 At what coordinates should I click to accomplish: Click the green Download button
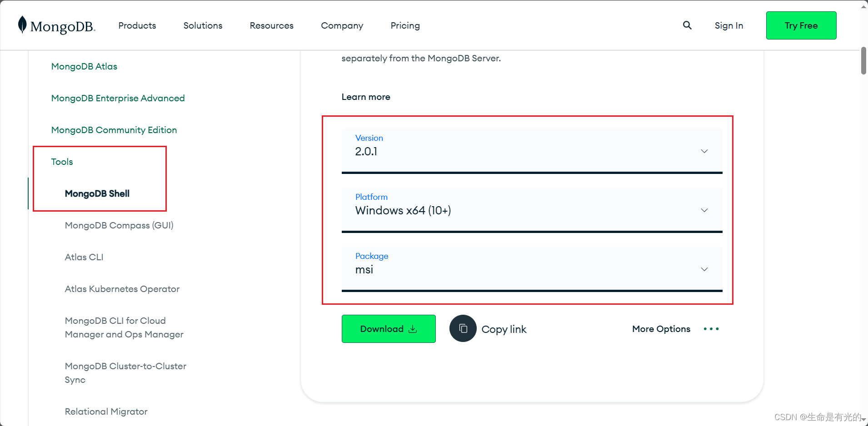tap(389, 329)
